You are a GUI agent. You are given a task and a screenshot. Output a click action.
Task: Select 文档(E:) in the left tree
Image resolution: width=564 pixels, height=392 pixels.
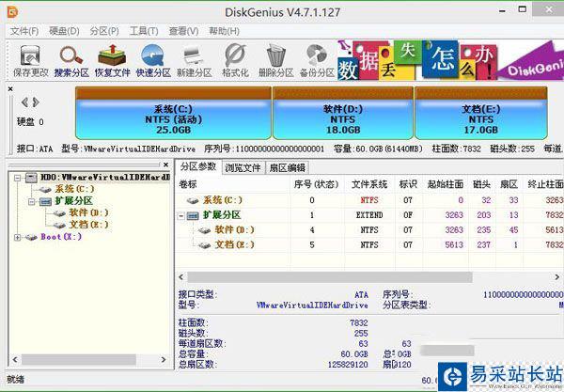[88, 225]
